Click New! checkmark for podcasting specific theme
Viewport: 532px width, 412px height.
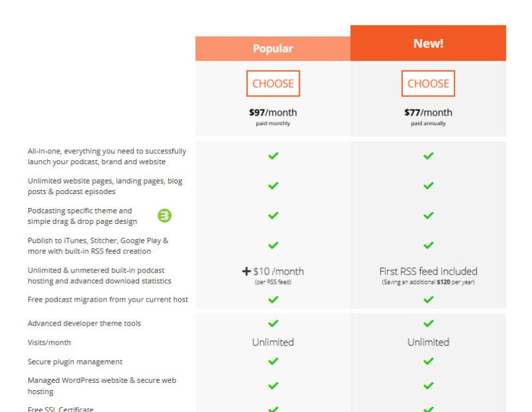click(428, 215)
